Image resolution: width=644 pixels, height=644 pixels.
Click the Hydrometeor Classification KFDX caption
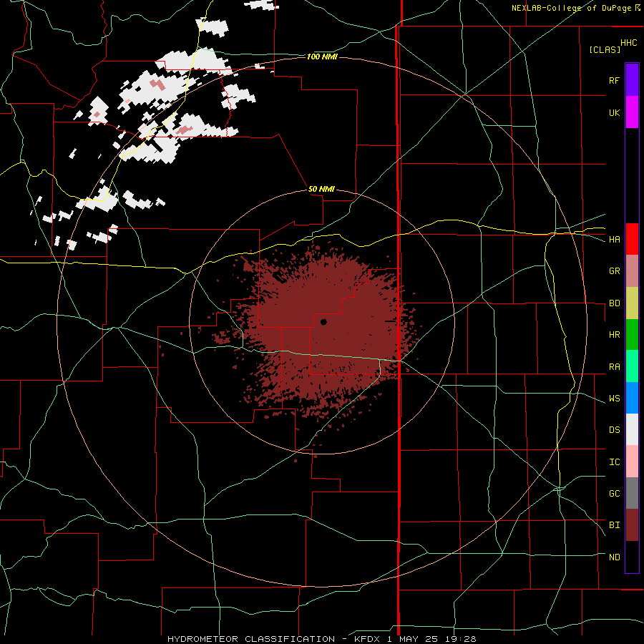(322, 639)
